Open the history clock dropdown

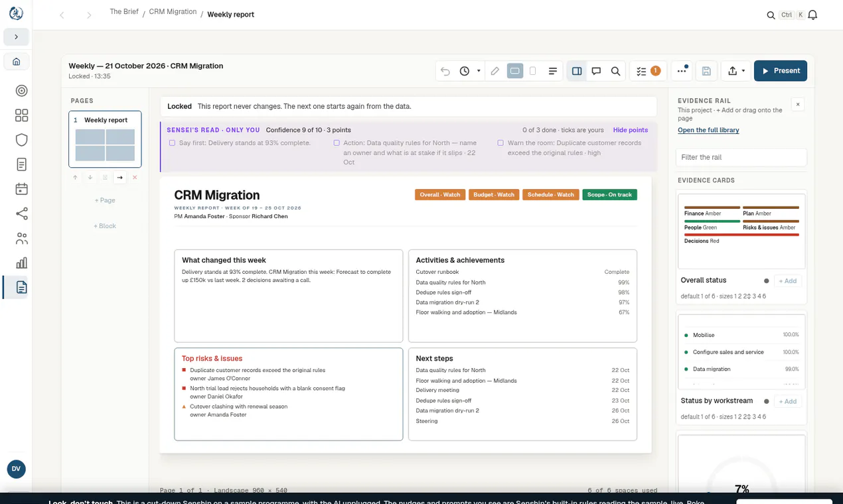(469, 71)
